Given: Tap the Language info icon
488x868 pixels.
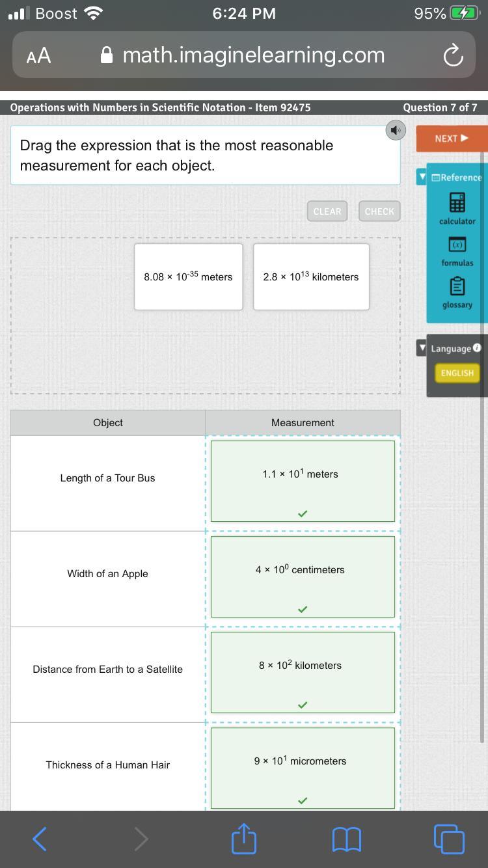Looking at the screenshot, I should (x=477, y=348).
